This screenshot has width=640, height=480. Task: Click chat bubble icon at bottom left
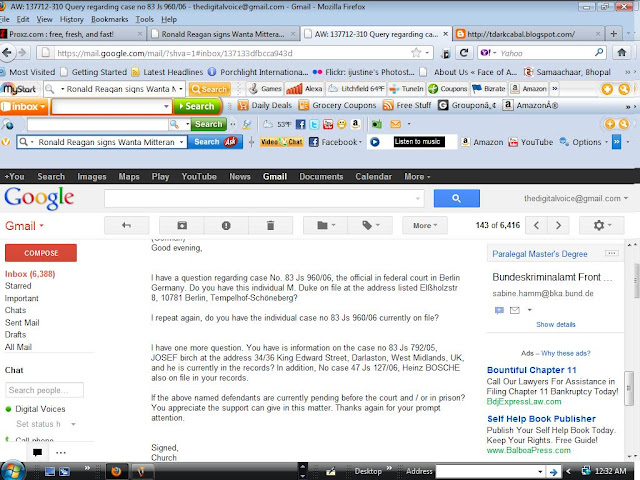pyautogui.click(x=38, y=452)
